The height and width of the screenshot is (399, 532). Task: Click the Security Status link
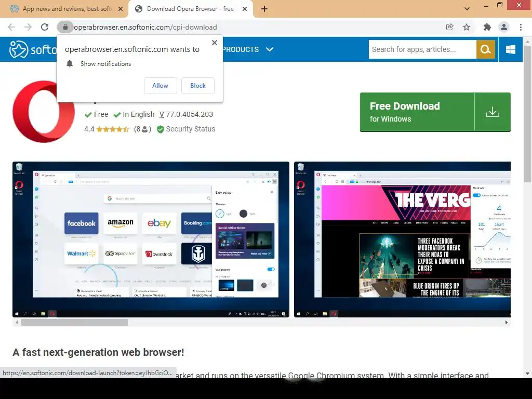point(190,129)
